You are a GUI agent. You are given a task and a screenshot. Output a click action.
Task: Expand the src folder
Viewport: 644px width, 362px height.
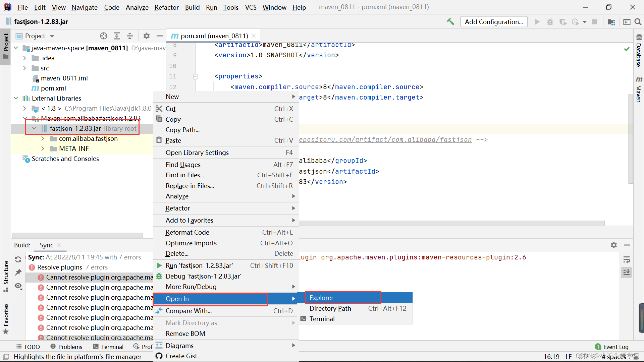pos(24,68)
